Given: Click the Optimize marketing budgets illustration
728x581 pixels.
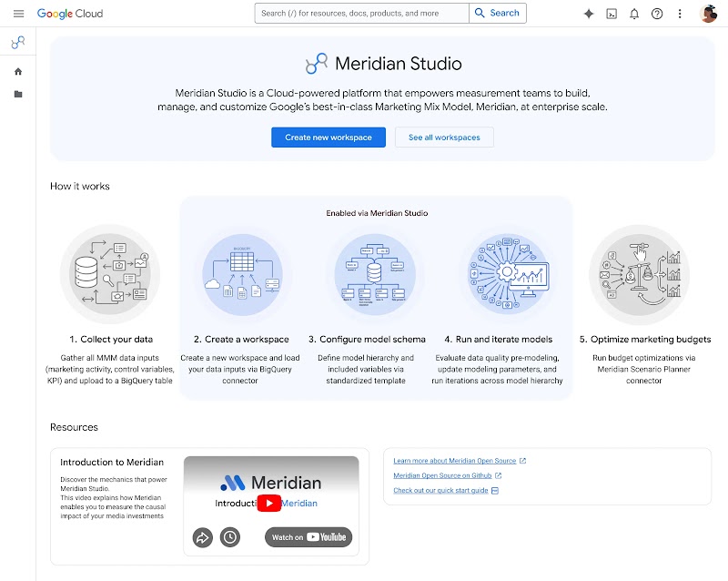Looking at the screenshot, I should 640,274.
